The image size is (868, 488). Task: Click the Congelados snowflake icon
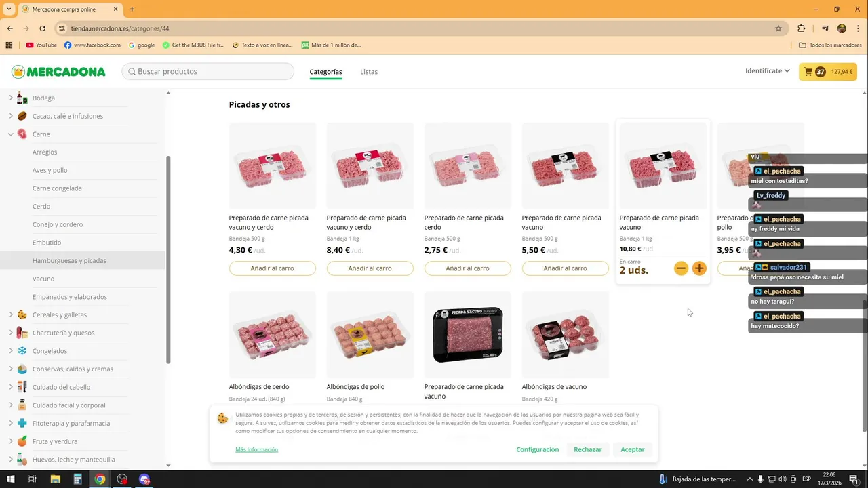22,351
